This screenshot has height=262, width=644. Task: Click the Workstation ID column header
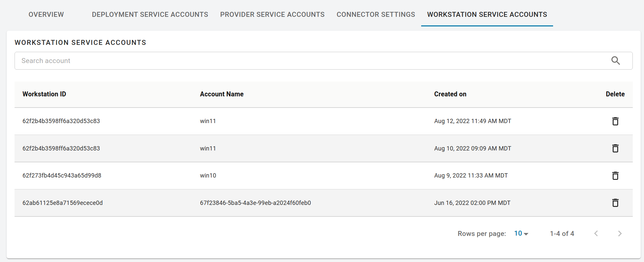[x=44, y=94]
